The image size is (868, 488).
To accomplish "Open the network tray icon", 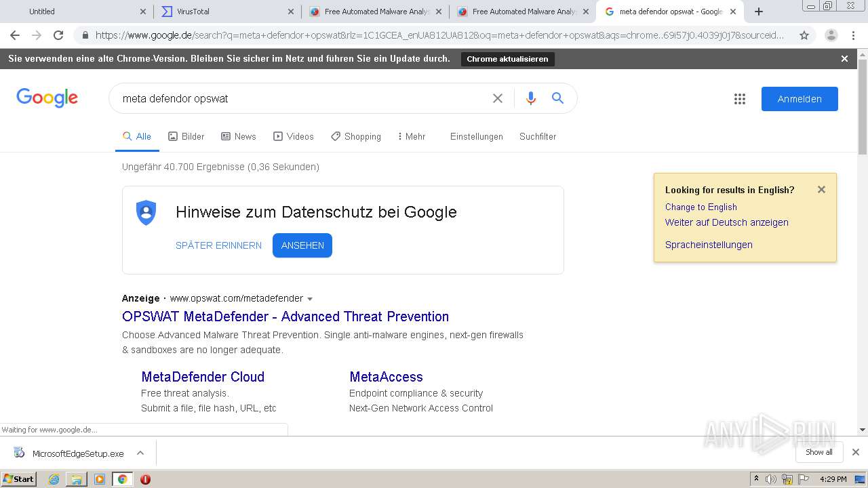I will click(x=787, y=479).
